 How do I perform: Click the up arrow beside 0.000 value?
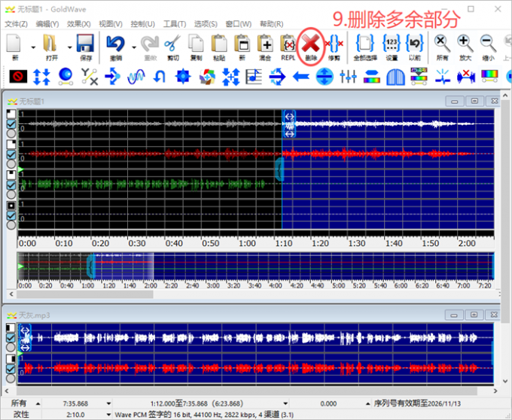coord(367,403)
